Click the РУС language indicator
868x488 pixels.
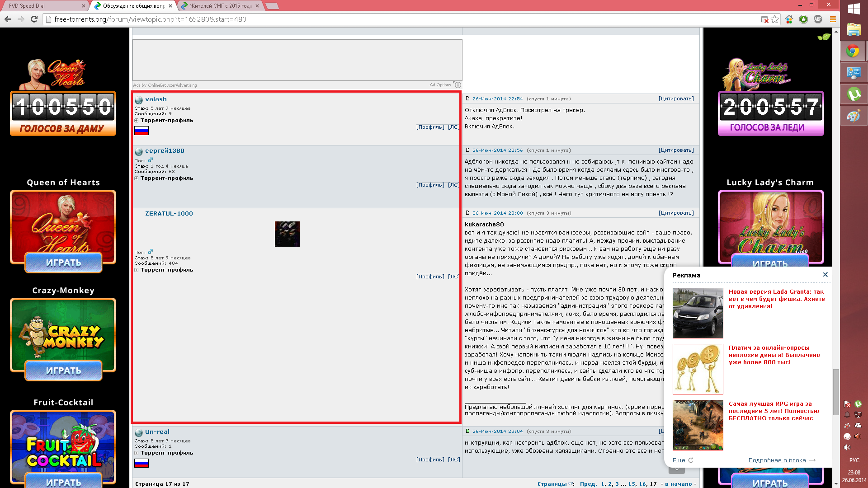pyautogui.click(x=854, y=460)
